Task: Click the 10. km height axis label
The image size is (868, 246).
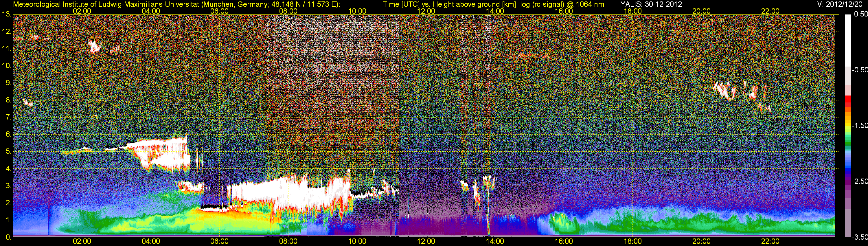Action: pos(6,66)
